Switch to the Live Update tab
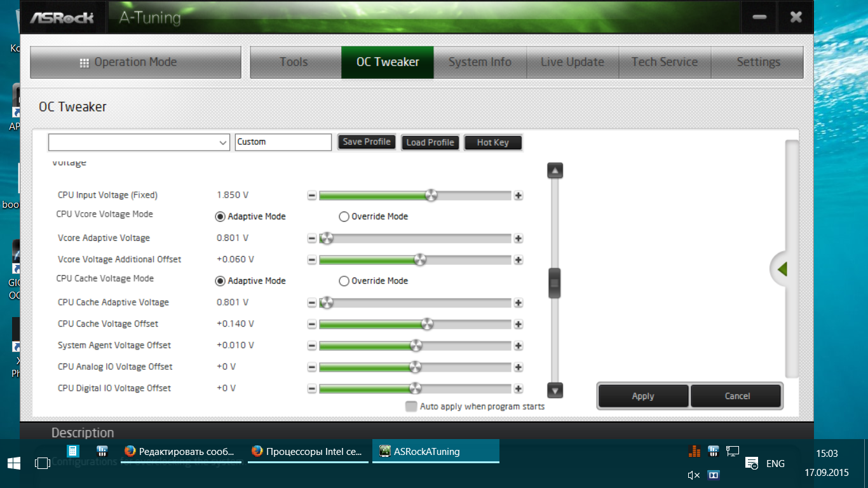 573,62
